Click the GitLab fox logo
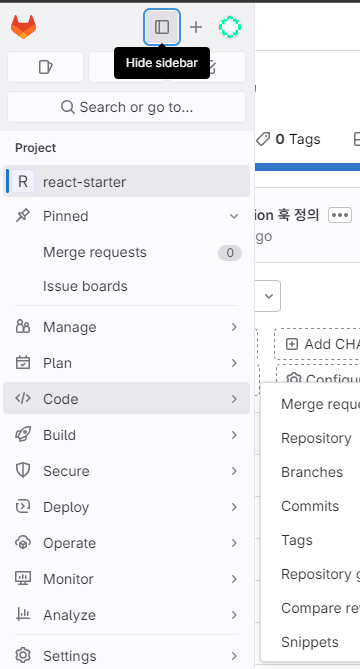 click(23, 27)
